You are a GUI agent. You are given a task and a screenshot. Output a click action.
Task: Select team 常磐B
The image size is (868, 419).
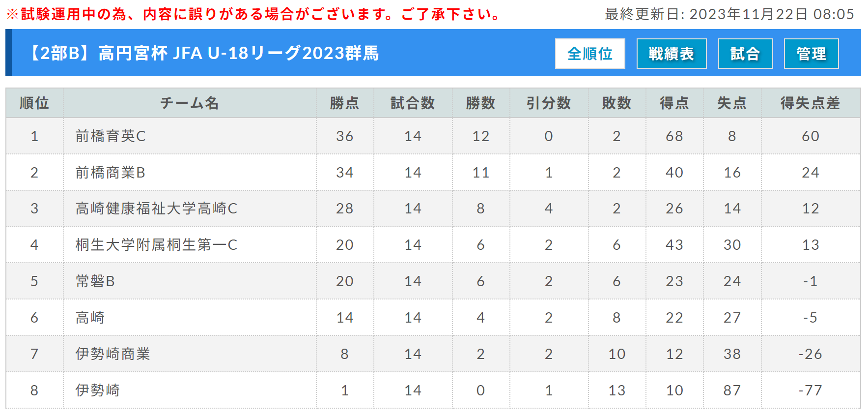click(x=95, y=281)
